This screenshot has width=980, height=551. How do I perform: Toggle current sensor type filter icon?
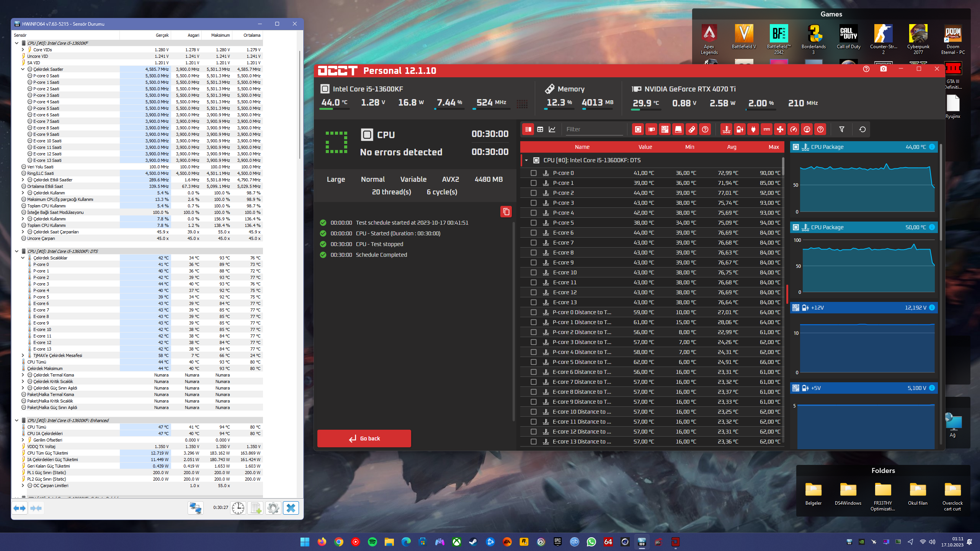766,129
